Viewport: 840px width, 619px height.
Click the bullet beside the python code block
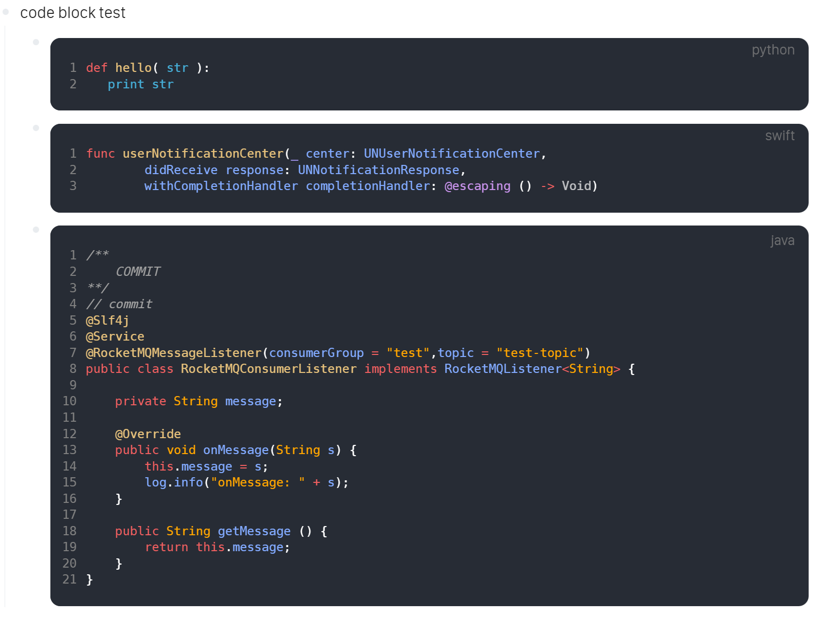click(x=35, y=42)
